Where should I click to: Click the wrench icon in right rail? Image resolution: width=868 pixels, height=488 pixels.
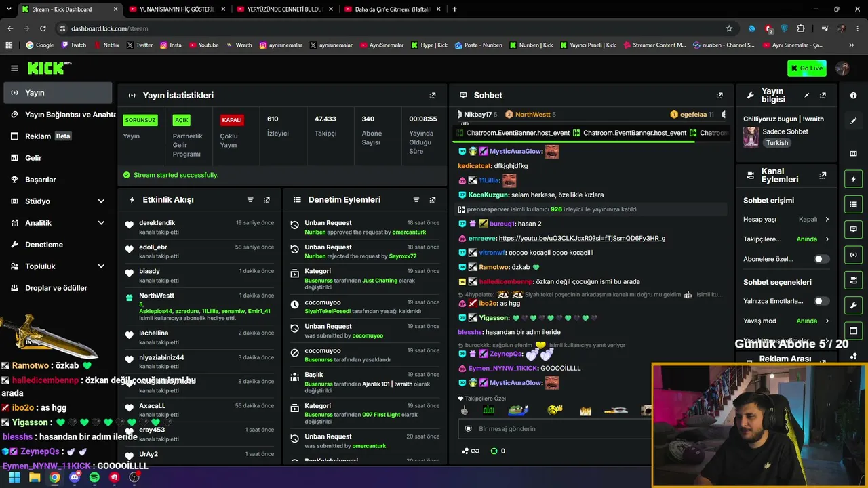[x=854, y=306]
